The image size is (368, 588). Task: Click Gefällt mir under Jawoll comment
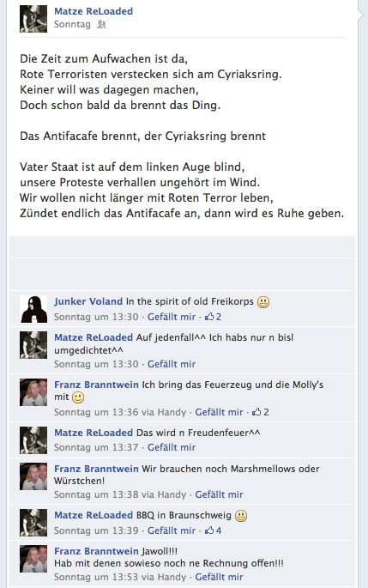coord(219,577)
